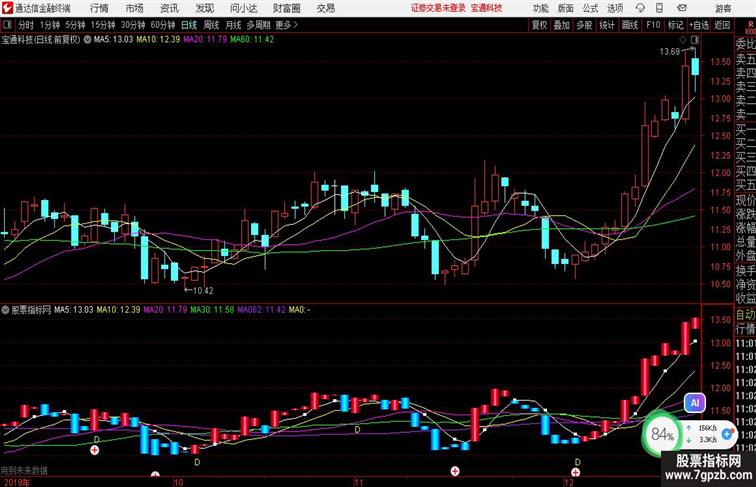Switch to 5分钟 period tab
The width and height of the screenshot is (756, 487).
[x=75, y=25]
